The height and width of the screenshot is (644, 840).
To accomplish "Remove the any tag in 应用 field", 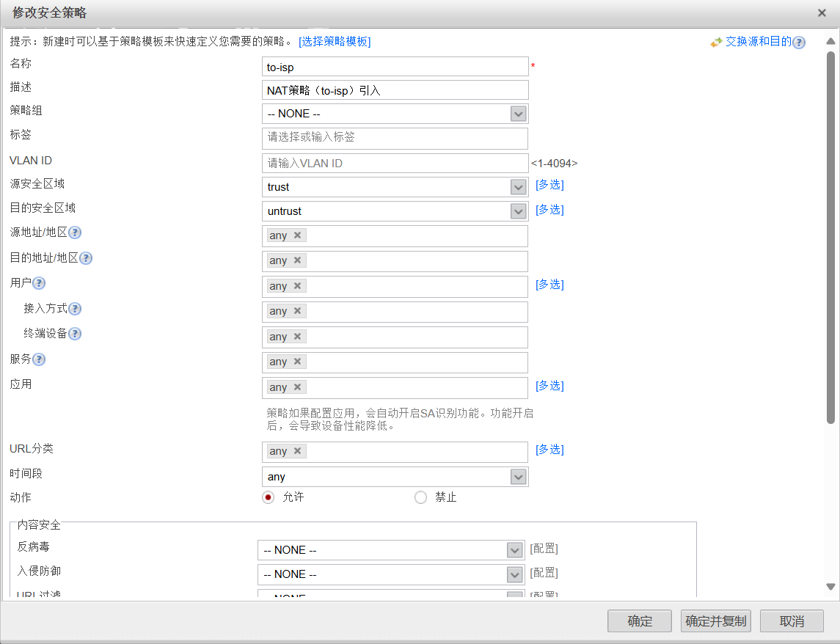I will click(297, 387).
